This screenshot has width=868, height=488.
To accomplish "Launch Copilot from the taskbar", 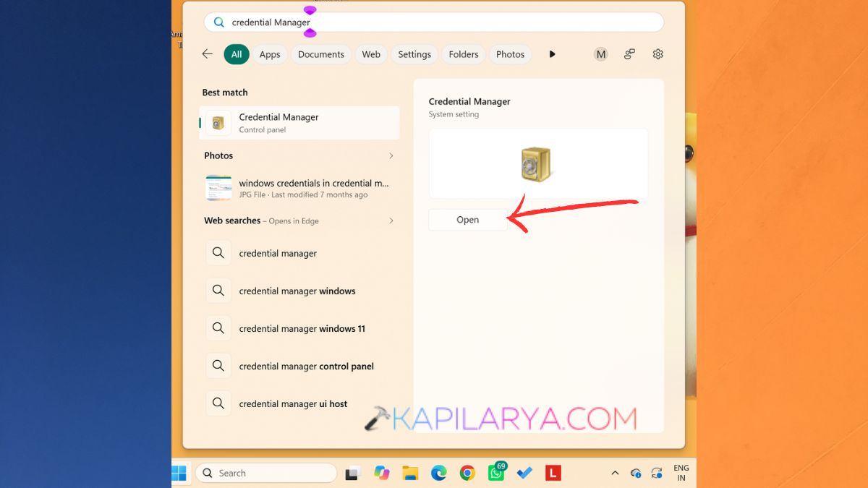I will 382,474.
